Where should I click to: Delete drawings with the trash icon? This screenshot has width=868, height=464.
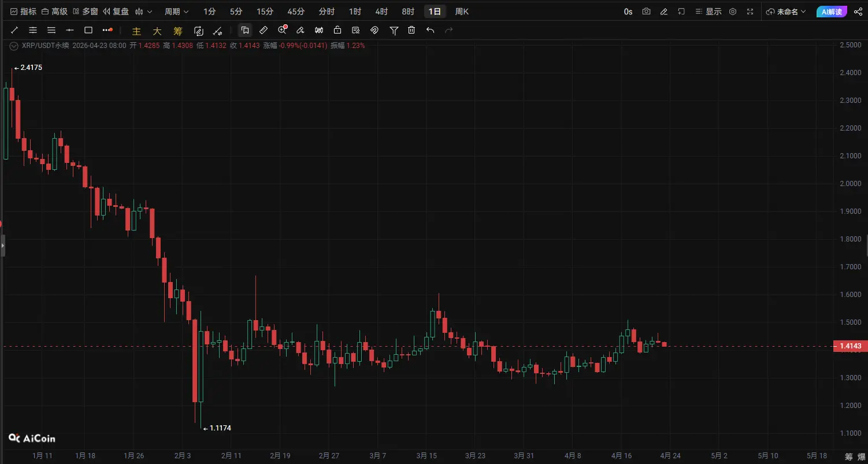(411, 30)
